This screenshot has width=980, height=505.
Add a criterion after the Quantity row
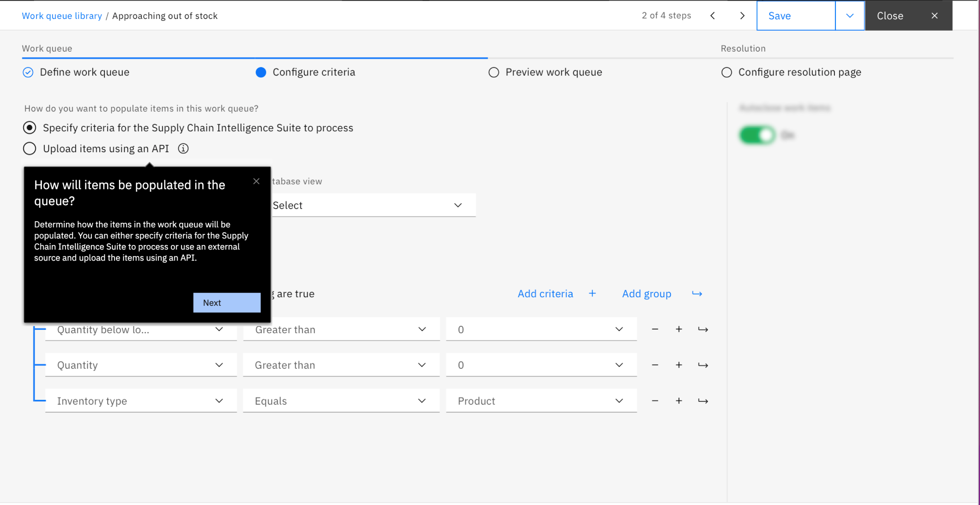(x=679, y=365)
